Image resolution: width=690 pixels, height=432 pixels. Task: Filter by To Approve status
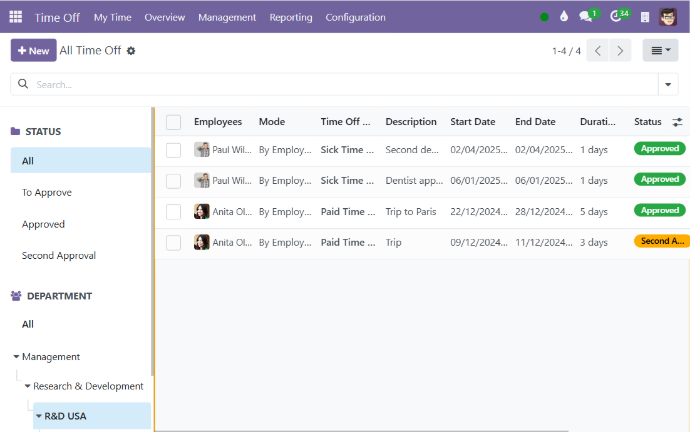click(x=47, y=192)
